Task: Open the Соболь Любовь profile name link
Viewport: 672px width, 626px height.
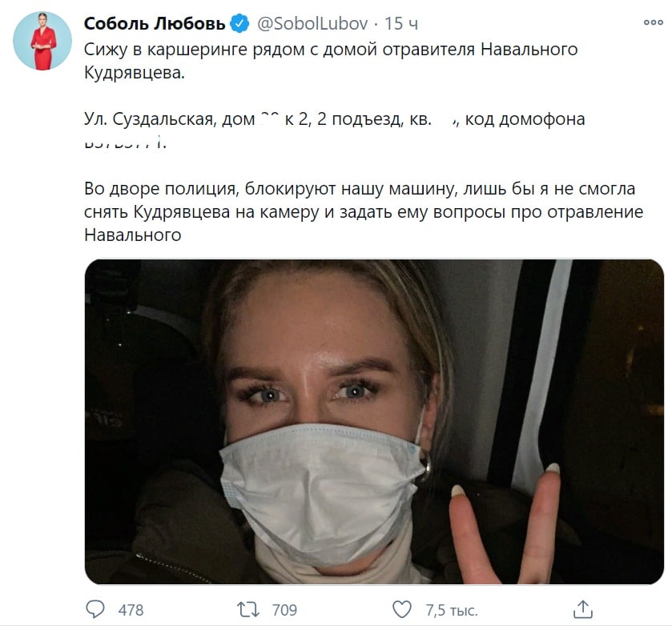Action: point(155,23)
